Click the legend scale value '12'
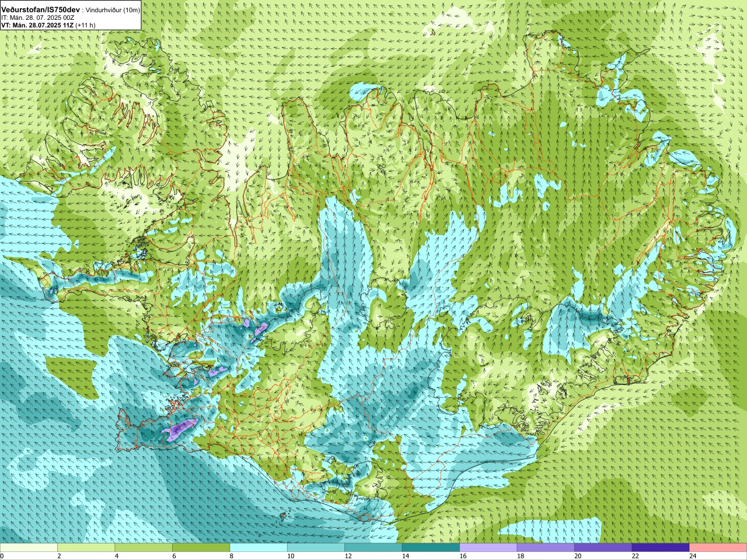 tap(348, 556)
